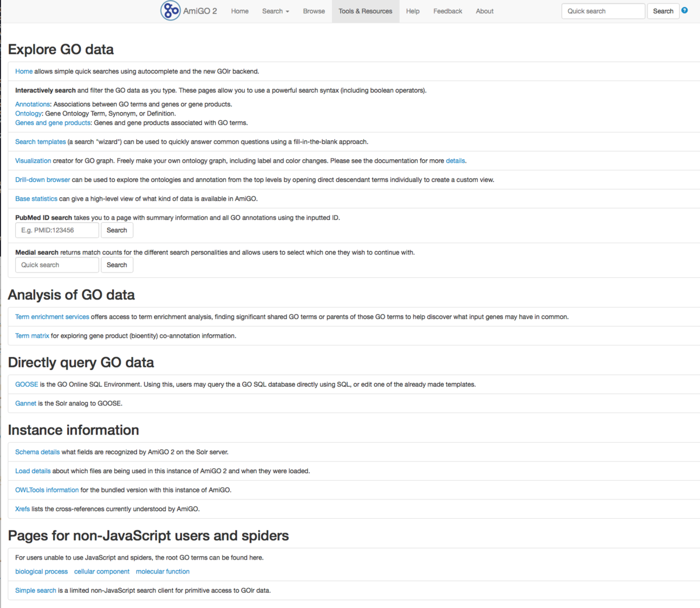The image size is (700, 608).
Task: Click the navbar Search button
Action: coord(663,11)
